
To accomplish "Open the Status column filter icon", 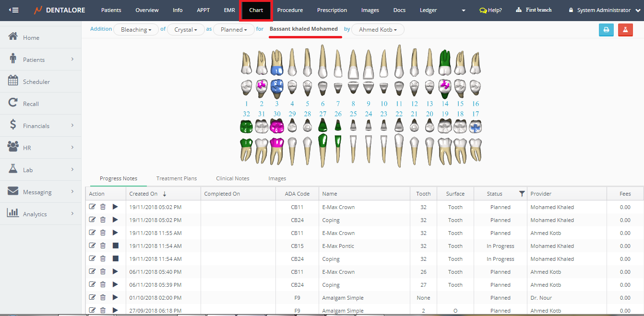I will pyautogui.click(x=522, y=194).
